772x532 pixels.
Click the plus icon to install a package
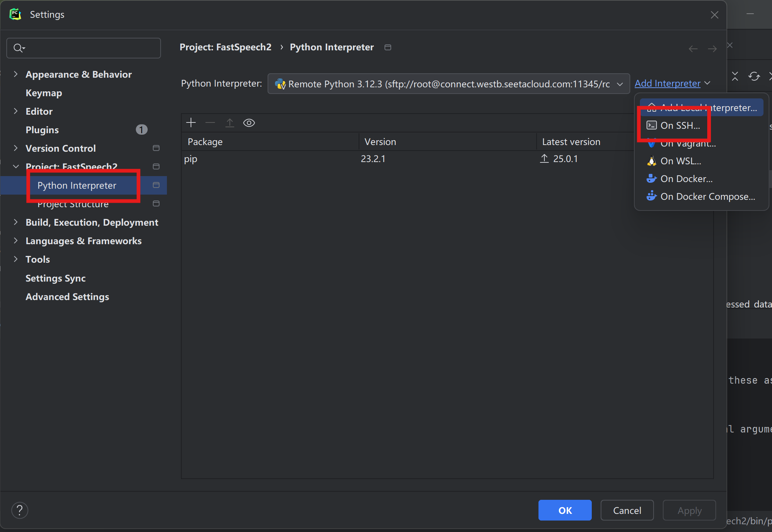pyautogui.click(x=191, y=123)
